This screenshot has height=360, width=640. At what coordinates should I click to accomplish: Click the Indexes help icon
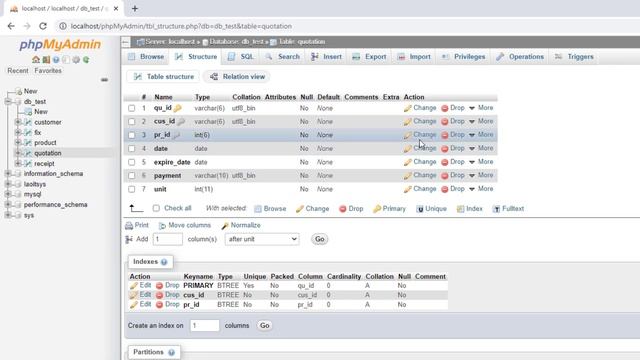(164, 262)
